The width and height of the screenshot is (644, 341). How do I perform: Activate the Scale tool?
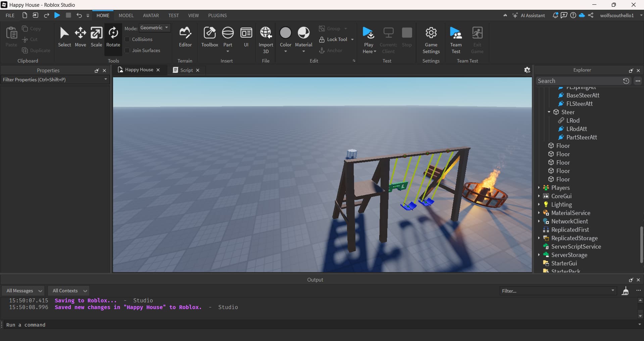point(96,37)
